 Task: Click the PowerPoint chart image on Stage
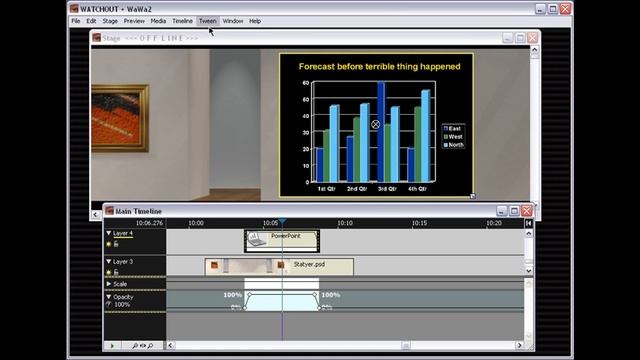[376, 125]
